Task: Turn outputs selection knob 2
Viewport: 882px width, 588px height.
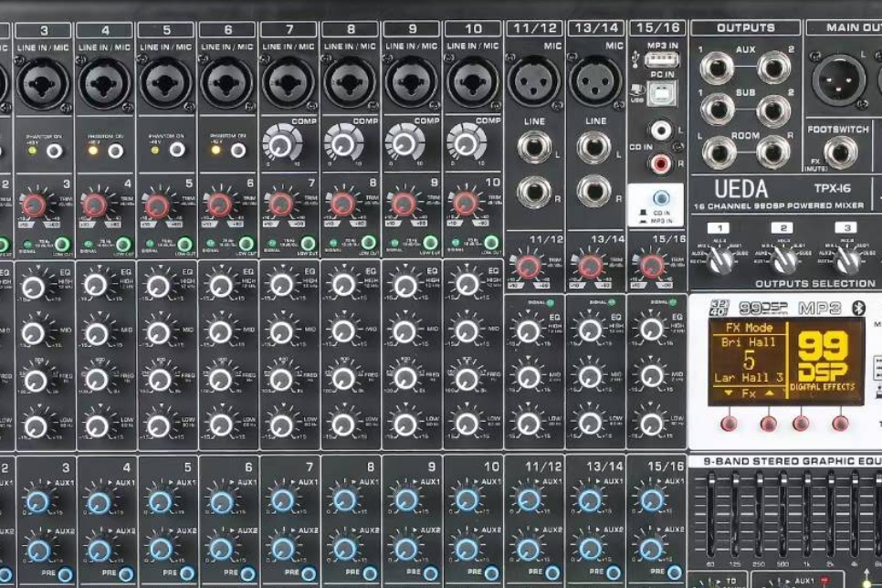Action: point(783,261)
